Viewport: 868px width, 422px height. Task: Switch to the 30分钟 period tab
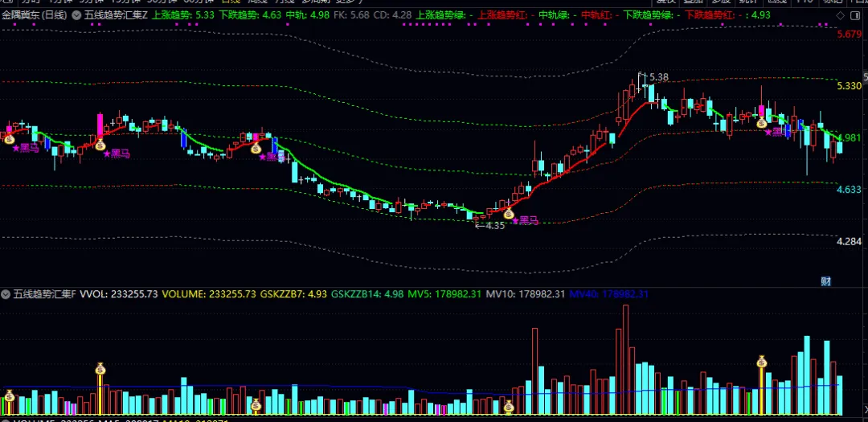pos(161,2)
